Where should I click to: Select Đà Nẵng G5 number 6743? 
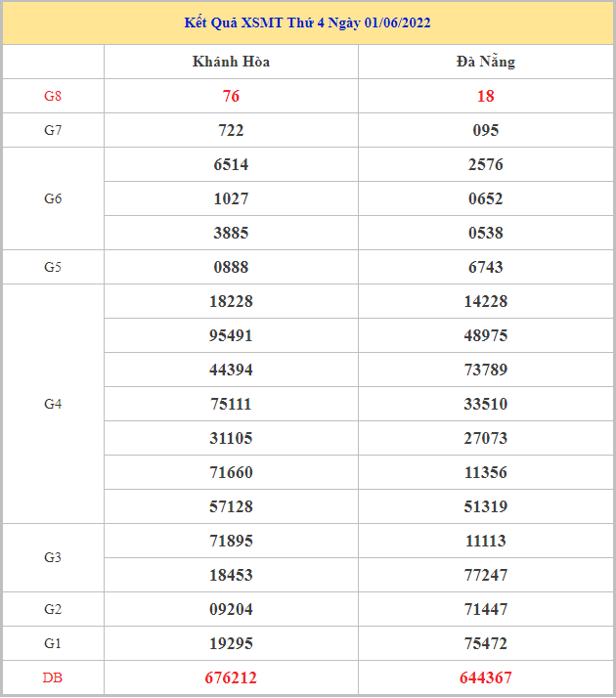(486, 267)
